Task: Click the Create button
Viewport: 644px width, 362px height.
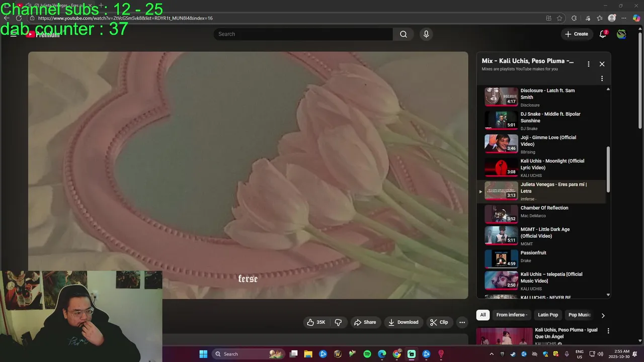Action: click(576, 34)
